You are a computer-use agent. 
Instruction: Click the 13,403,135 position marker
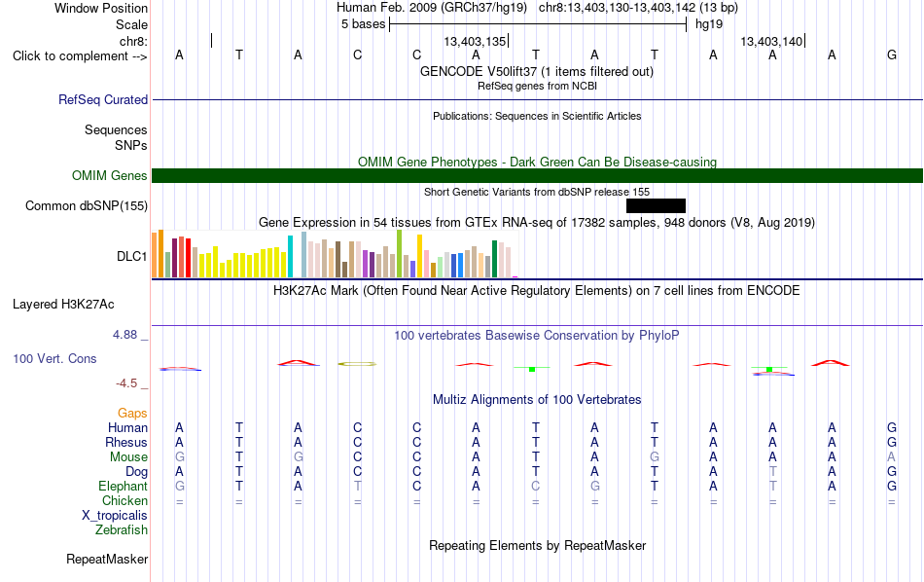click(475, 41)
